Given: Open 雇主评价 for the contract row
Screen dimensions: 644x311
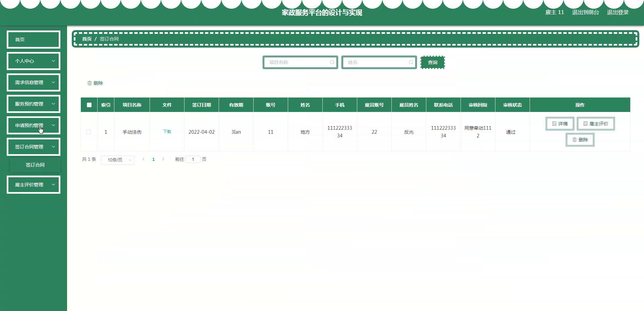Looking at the screenshot, I should click(x=595, y=124).
